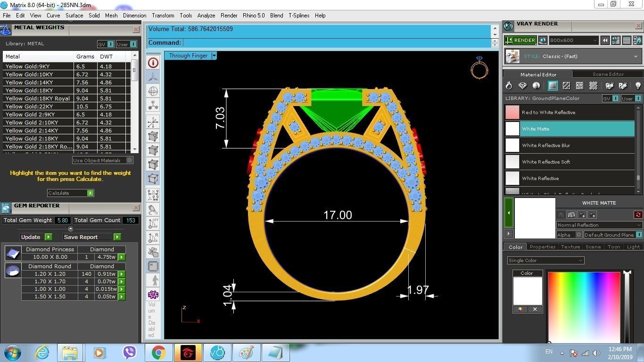The width and height of the screenshot is (644, 362).
Task: Click the H keyboard key icon in the toolbar
Action: (153, 266)
